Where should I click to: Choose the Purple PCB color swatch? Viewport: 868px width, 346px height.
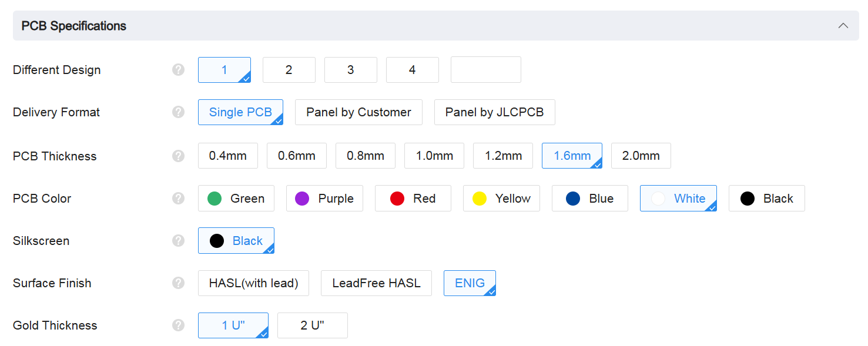click(324, 199)
